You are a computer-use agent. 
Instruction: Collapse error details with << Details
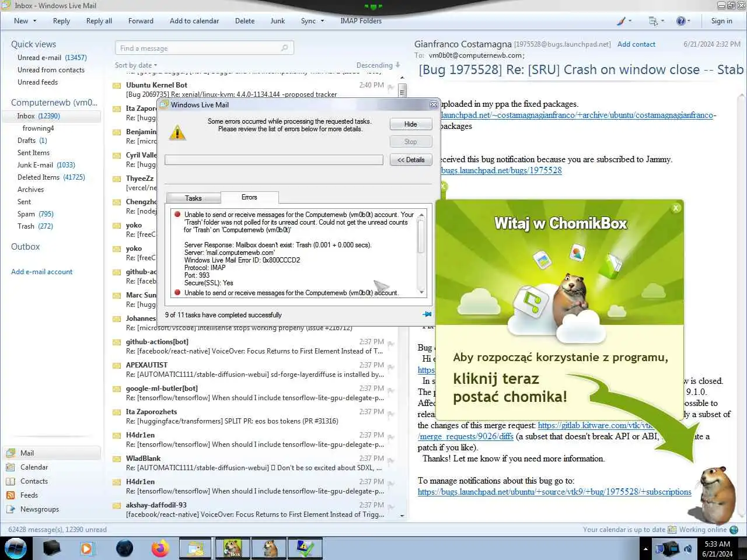411,160
